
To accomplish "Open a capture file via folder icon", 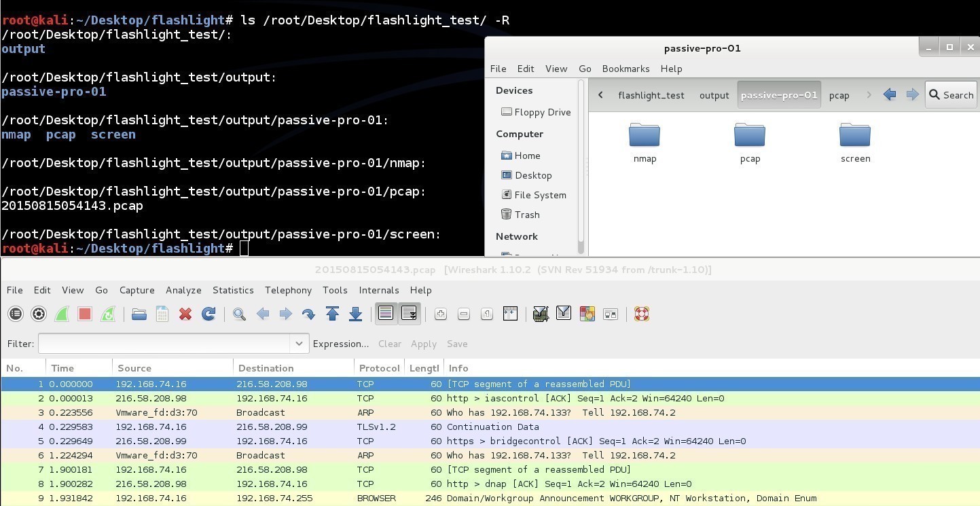I will [139, 314].
